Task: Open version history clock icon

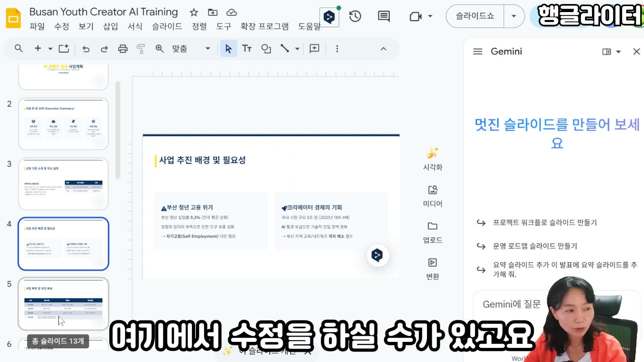Action: click(x=355, y=16)
